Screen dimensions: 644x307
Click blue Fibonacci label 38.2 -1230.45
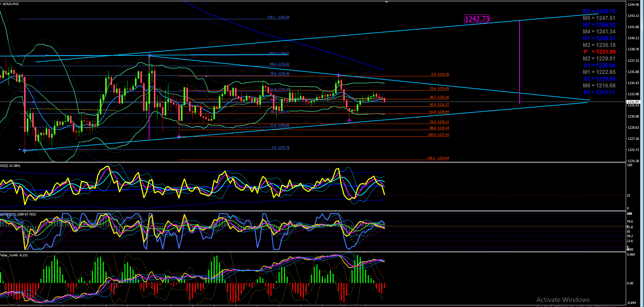tap(280, 112)
